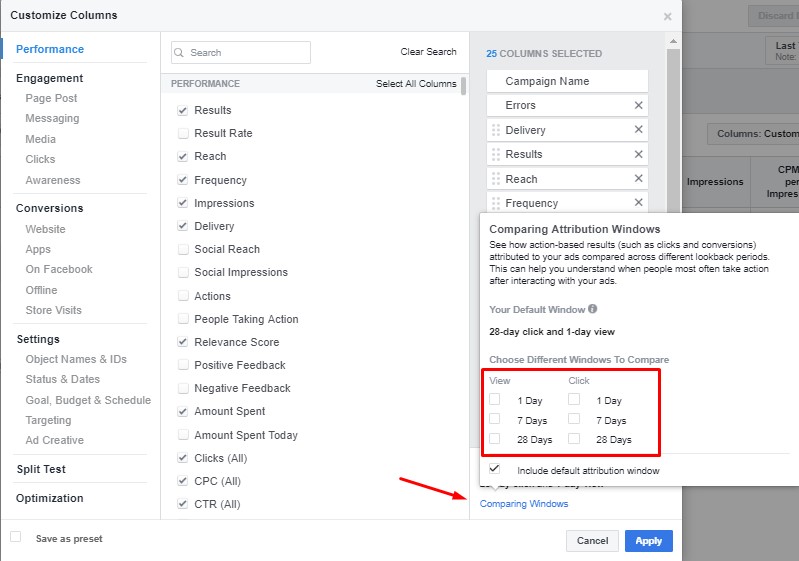Toggle the Impressions checkbox
The image size is (799, 561).
click(182, 202)
